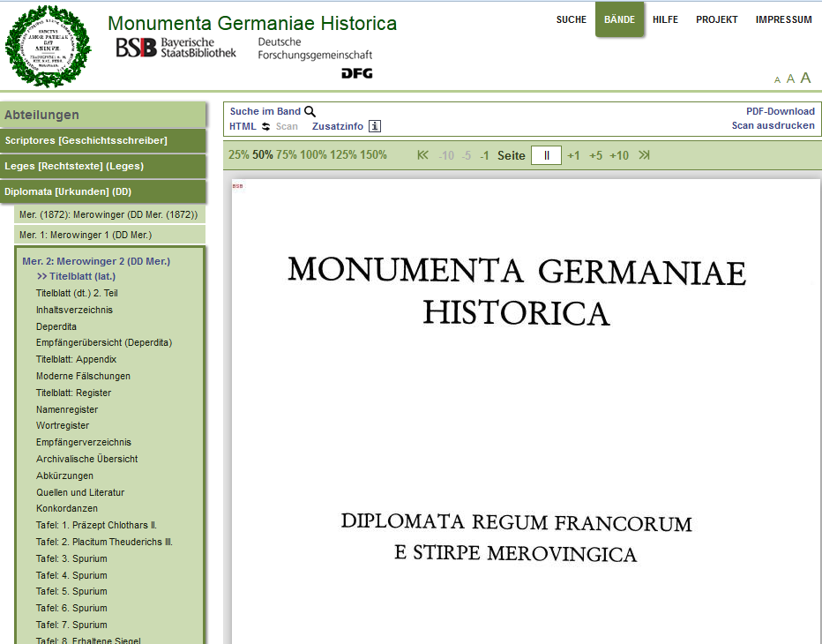The height and width of the screenshot is (644, 822).
Task: Open Empfängerverzeichnis entry
Action: (x=84, y=442)
